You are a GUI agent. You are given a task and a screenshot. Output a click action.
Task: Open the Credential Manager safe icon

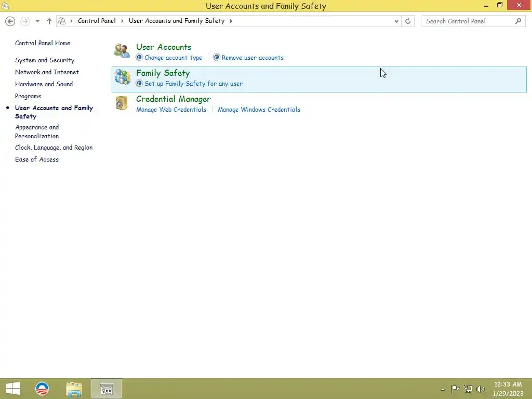[x=122, y=103]
